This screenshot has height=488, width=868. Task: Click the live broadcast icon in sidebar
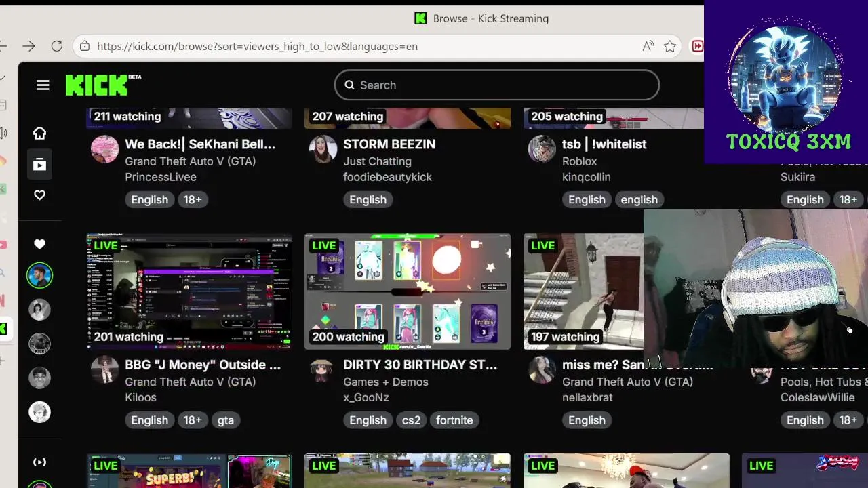pyautogui.click(x=39, y=462)
